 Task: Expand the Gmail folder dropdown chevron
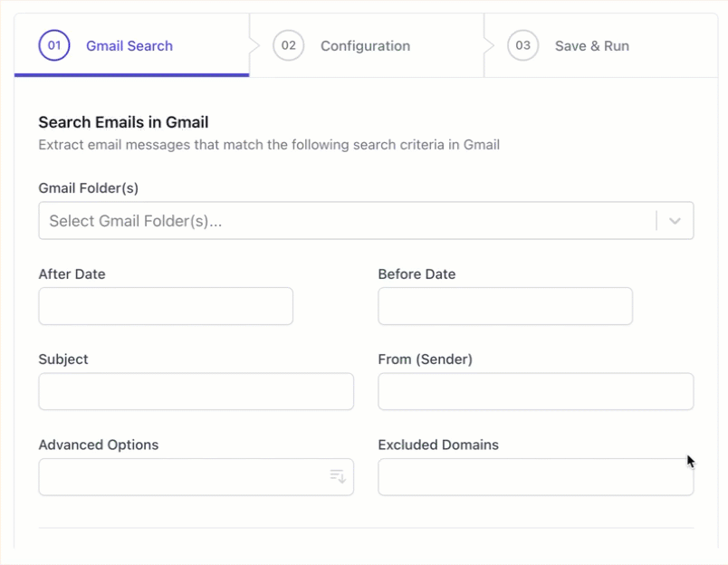pos(675,221)
